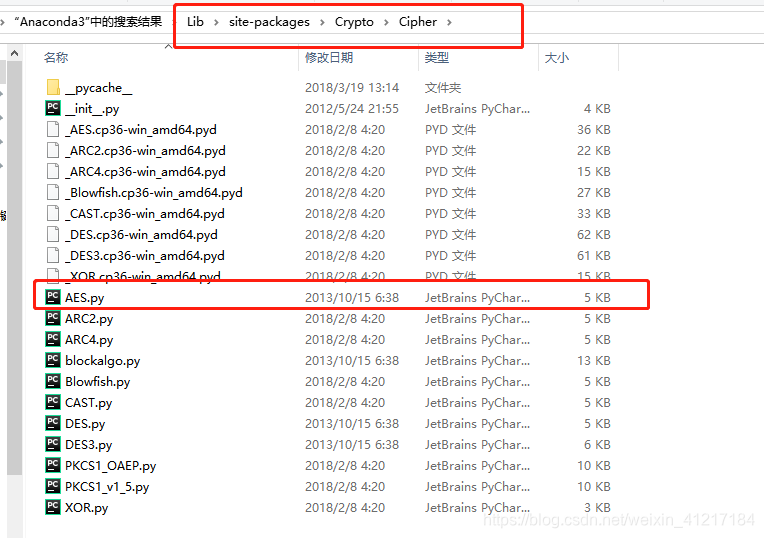The height and width of the screenshot is (538, 764).
Task: Select the file name PKCS1_OAEP.py
Action: (x=111, y=466)
